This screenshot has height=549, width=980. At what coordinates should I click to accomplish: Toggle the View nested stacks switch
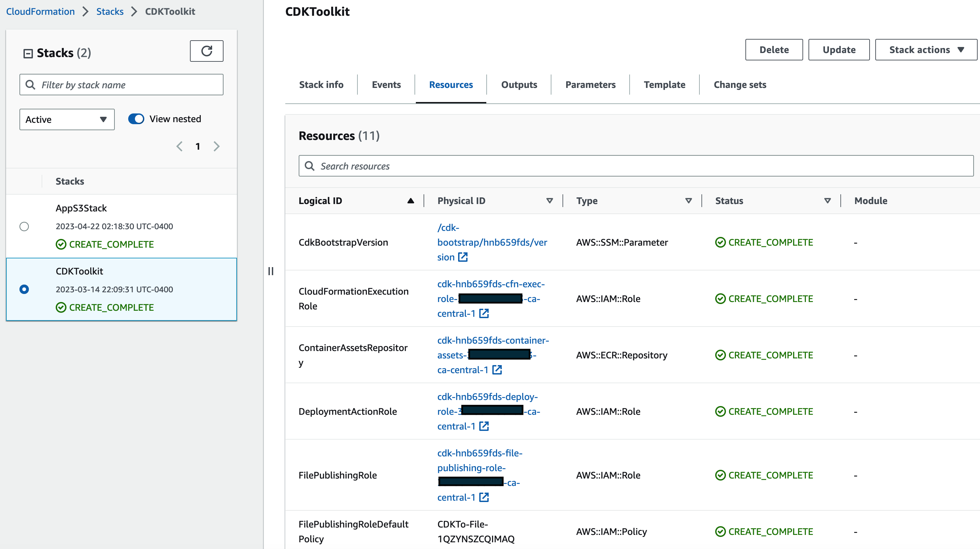tap(136, 118)
